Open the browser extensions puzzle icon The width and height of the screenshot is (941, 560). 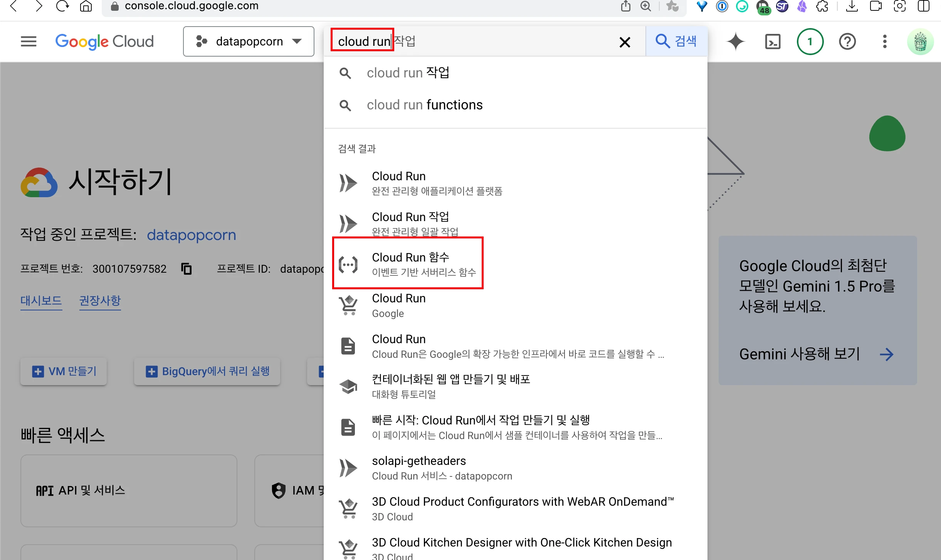click(822, 6)
